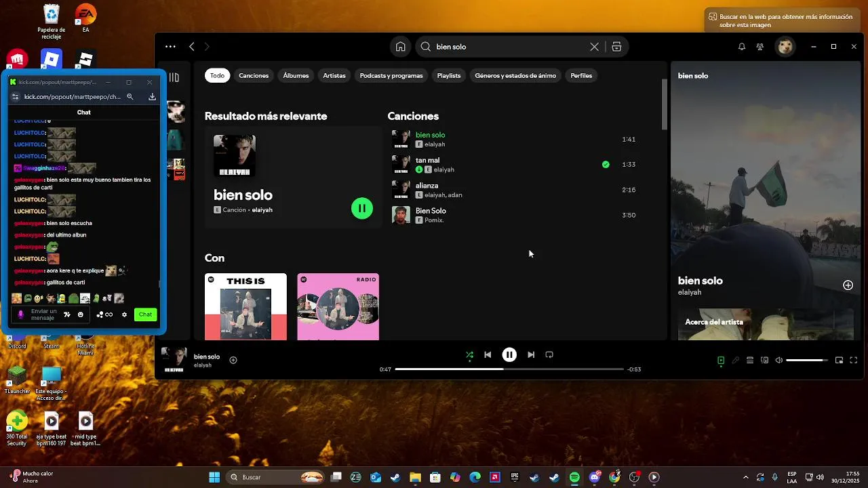868x488 pixels.
Task: Open the Browse icon in Spotify search bar
Action: 616,47
